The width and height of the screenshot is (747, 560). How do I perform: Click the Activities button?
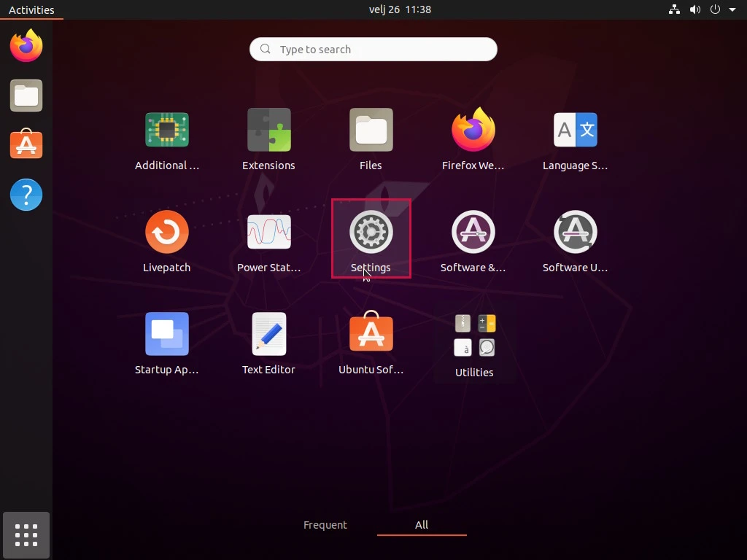[31, 9]
